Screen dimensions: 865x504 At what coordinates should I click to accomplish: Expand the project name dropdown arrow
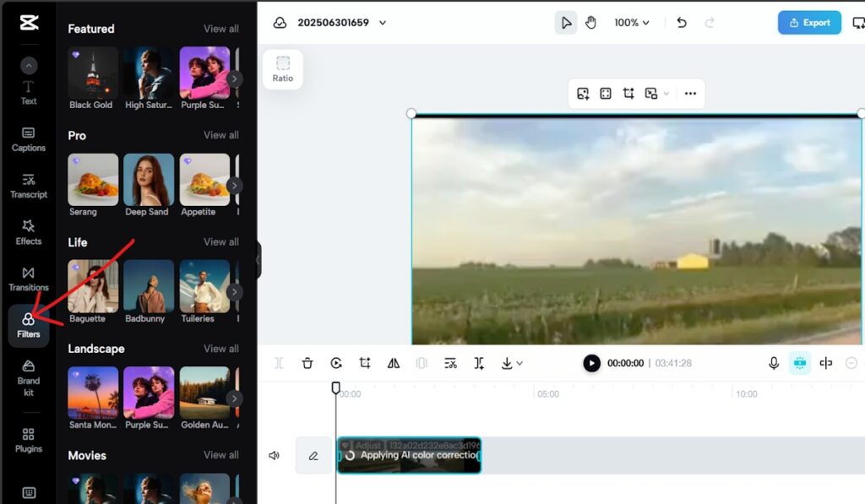coord(383,23)
